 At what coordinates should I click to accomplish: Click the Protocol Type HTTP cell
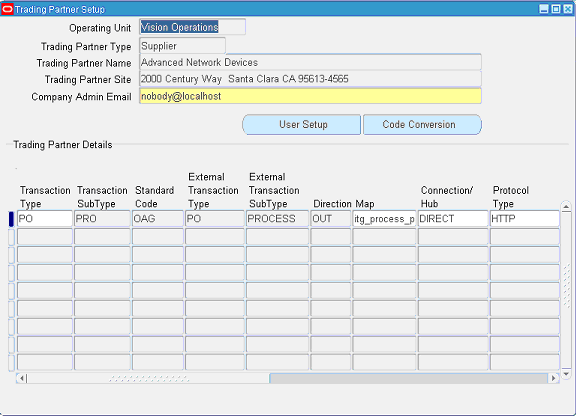pos(525,219)
